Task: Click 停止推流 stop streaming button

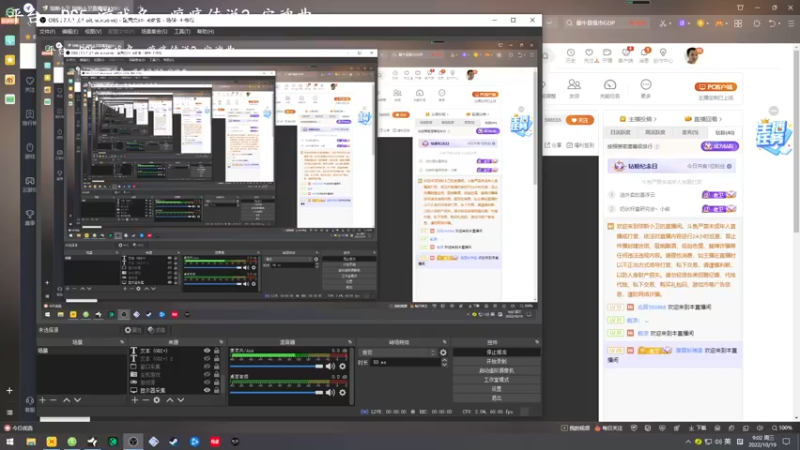Action: (x=496, y=353)
